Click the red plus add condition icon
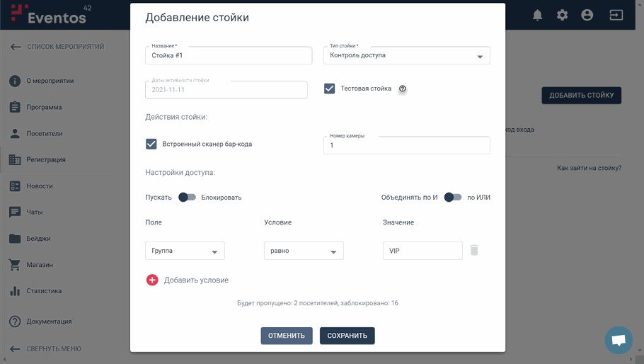This screenshot has width=644, height=364. (152, 280)
